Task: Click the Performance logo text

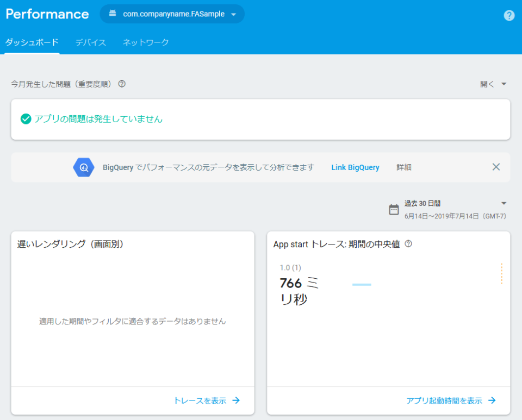Action: coord(47,14)
